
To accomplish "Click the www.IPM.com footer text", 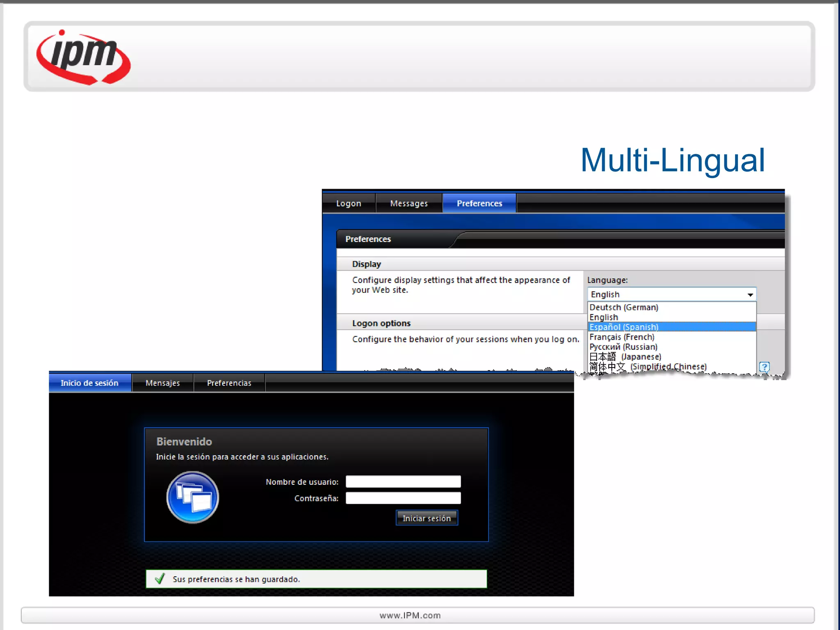I will 410,615.
